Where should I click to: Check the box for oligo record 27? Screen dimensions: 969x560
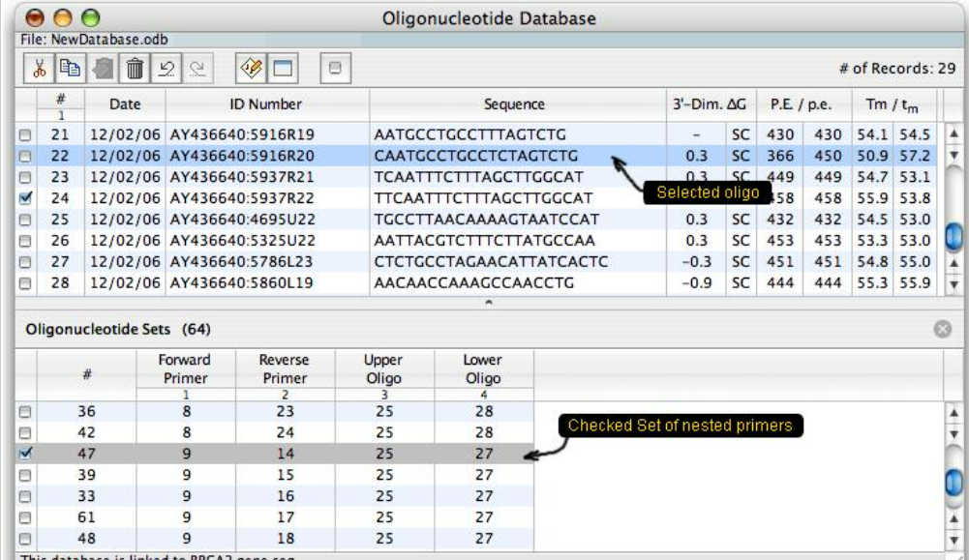(25, 262)
